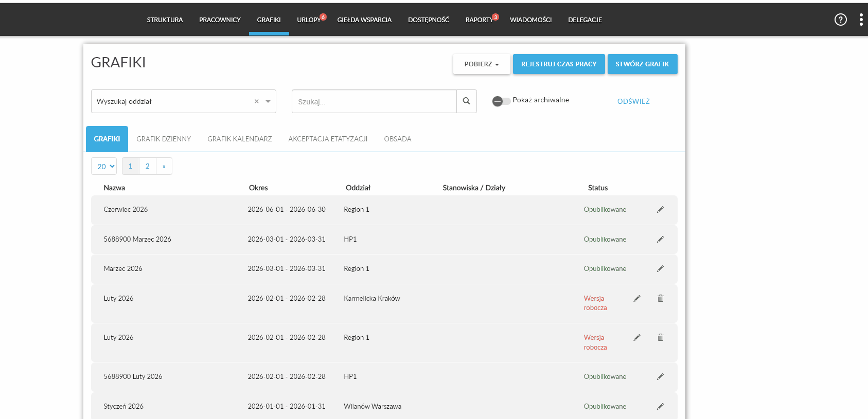Switch to the GRAFIK DZIENNY tab
This screenshot has height=419, width=868.
164,139
